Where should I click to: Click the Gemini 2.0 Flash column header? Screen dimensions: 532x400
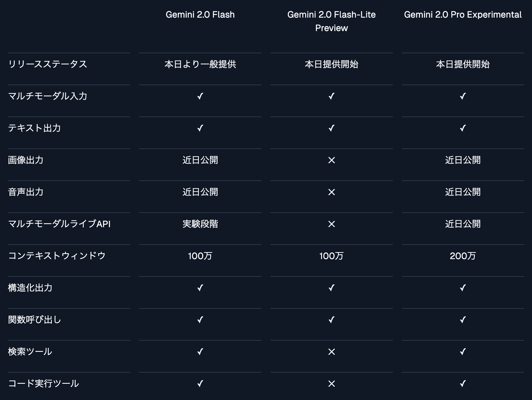[200, 15]
